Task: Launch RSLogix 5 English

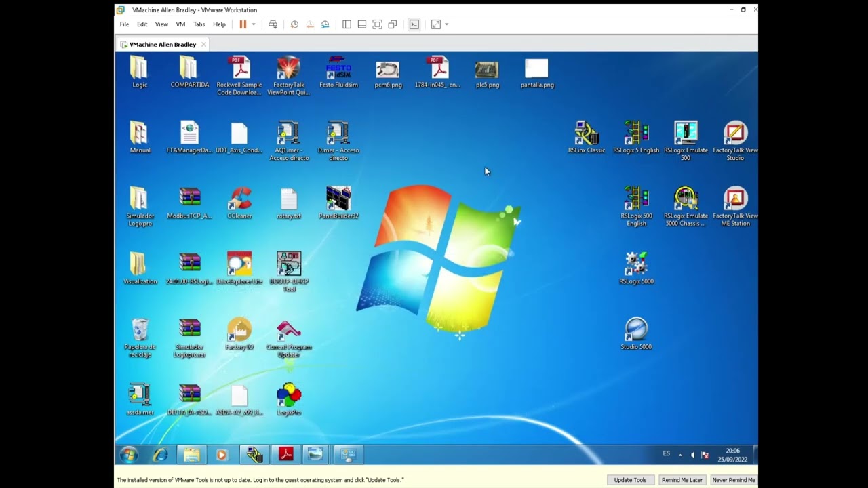Action: 636,138
